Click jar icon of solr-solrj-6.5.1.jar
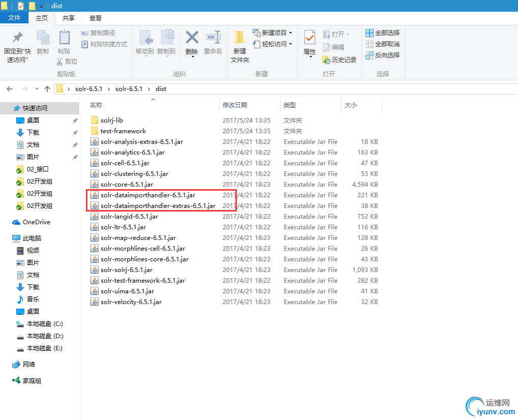Viewport: 518px width, 420px height. [95, 269]
